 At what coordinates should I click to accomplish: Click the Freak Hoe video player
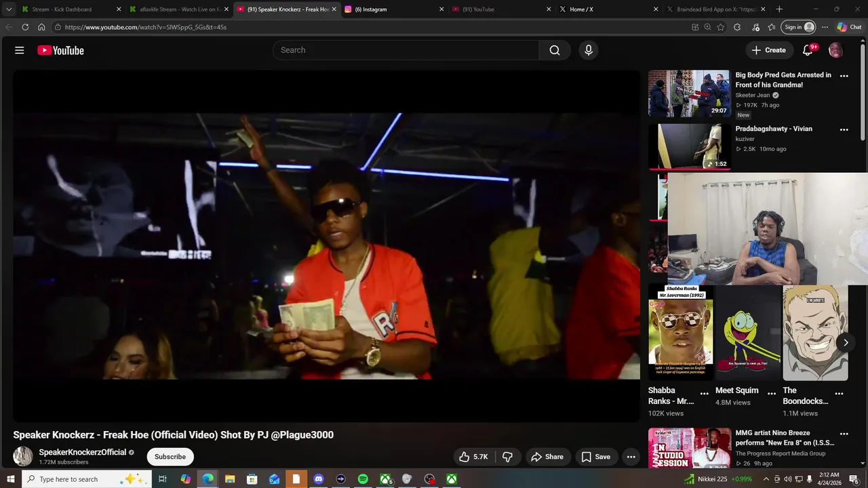click(x=326, y=246)
